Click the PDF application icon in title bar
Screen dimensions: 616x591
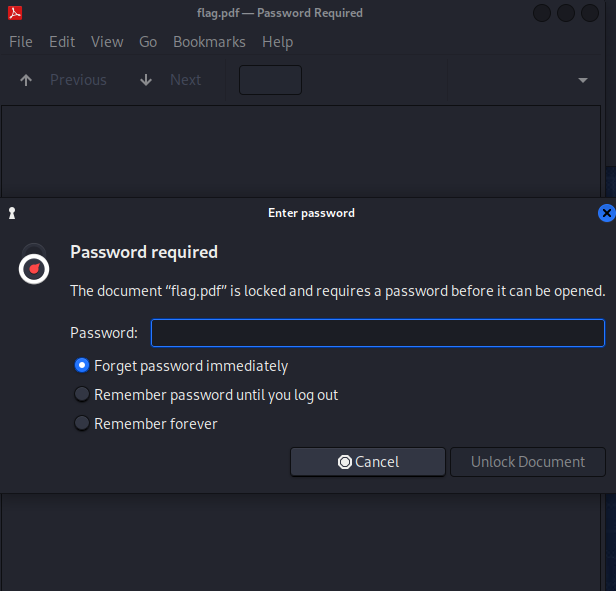pyautogui.click(x=15, y=13)
